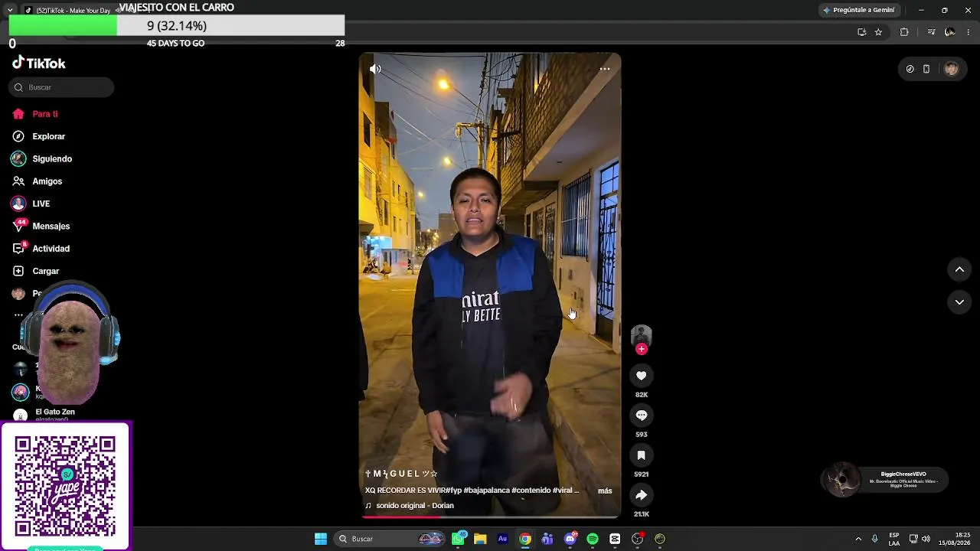Open the Chrome profile avatar
The height and width of the screenshot is (551, 980).
tap(950, 32)
